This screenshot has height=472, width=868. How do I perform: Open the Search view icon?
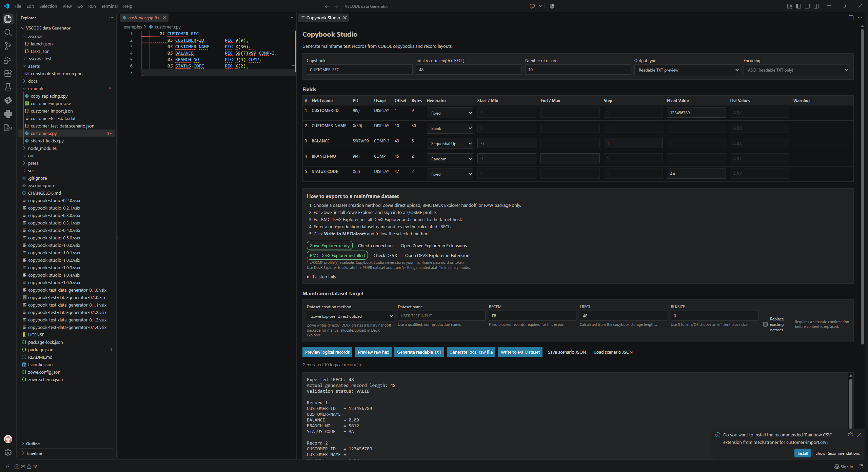(x=8, y=33)
